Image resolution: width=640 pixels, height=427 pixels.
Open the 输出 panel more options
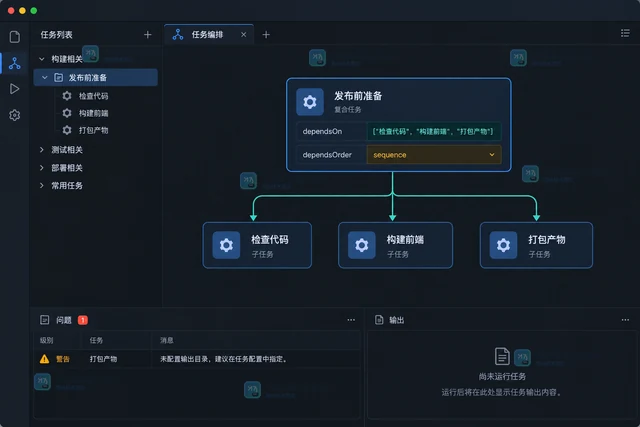(x=625, y=320)
